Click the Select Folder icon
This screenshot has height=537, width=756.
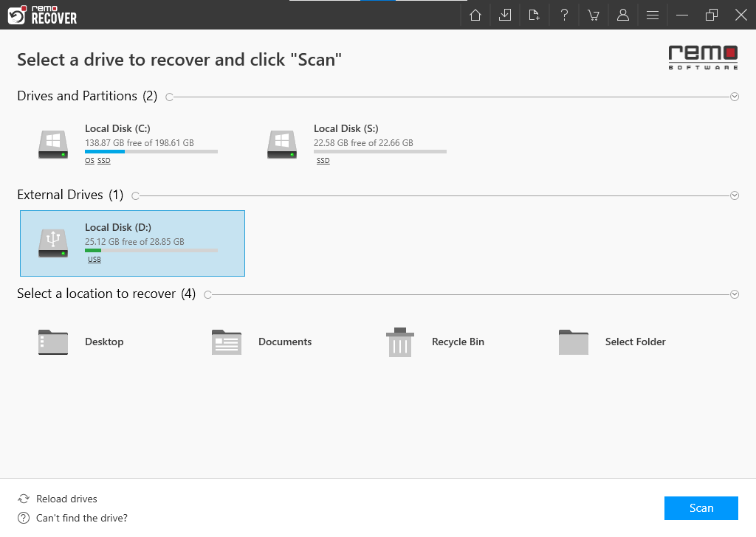573,342
